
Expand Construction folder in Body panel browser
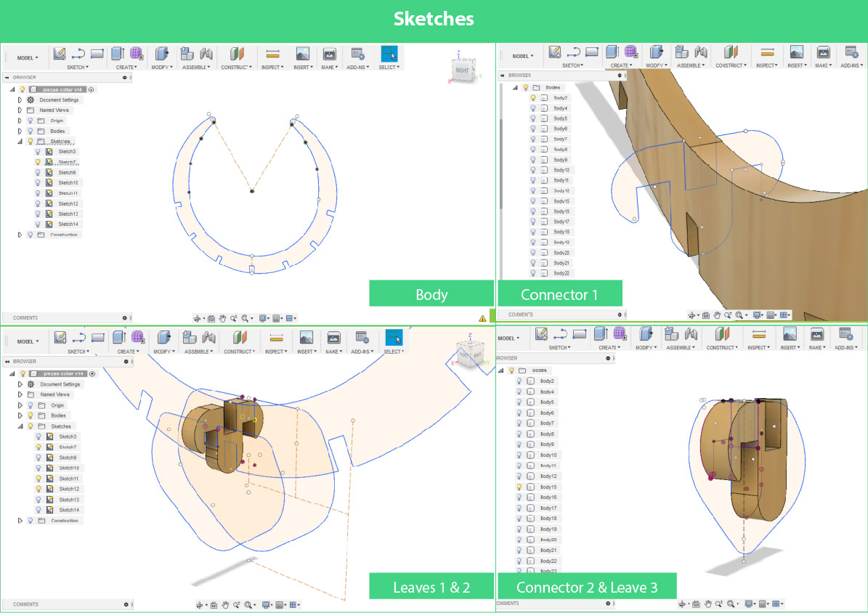click(20, 235)
